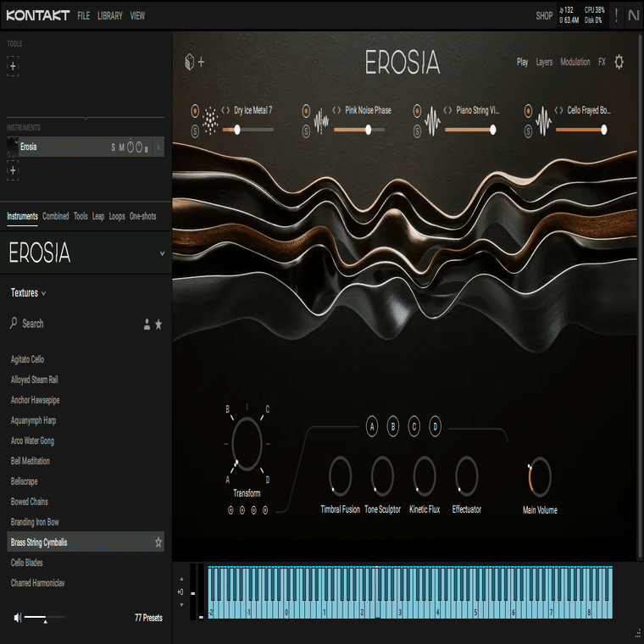Load the Cello Blades preset

coord(27,563)
